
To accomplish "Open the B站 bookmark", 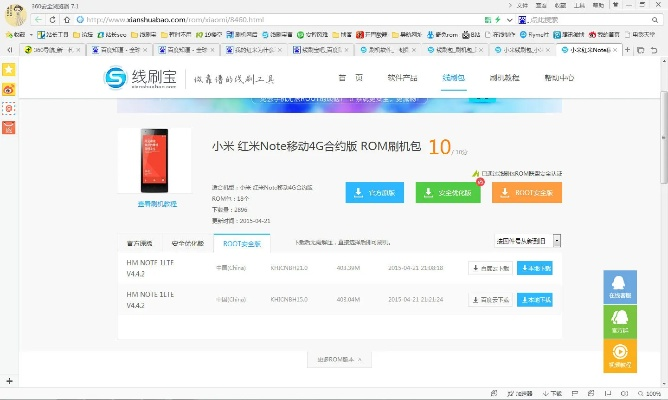I will (471, 35).
